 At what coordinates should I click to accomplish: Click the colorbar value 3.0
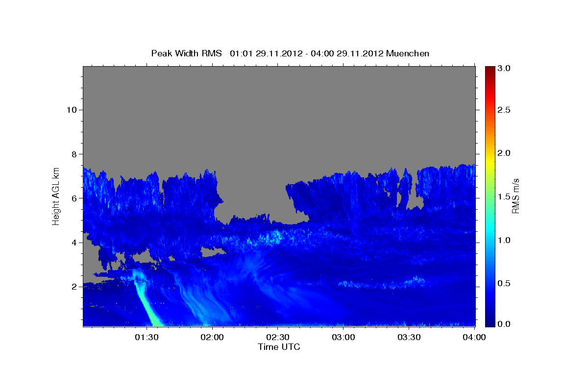point(505,69)
